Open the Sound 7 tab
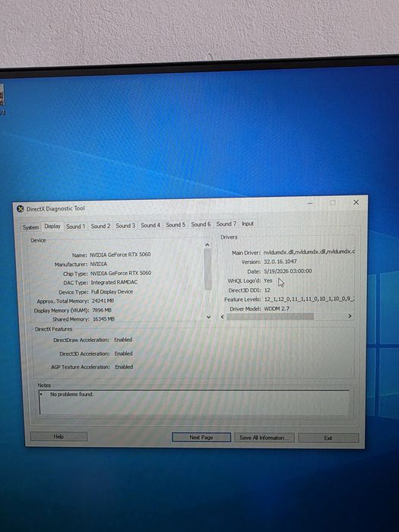This screenshot has width=399, height=532. pyautogui.click(x=226, y=224)
